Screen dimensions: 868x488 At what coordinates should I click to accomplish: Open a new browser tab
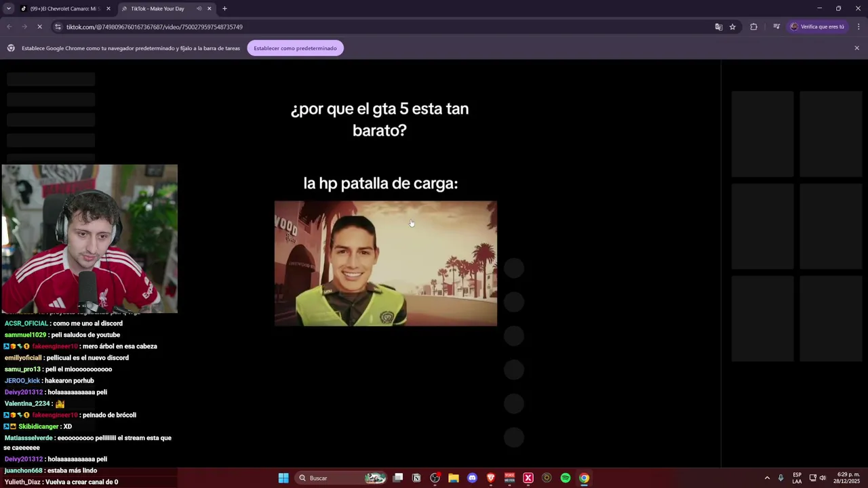[224, 9]
